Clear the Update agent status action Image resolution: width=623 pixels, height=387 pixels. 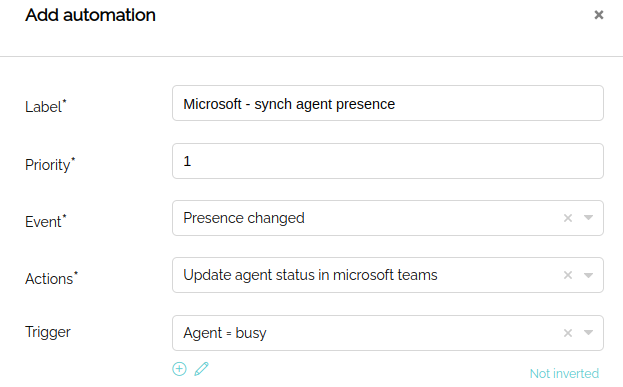pos(568,275)
